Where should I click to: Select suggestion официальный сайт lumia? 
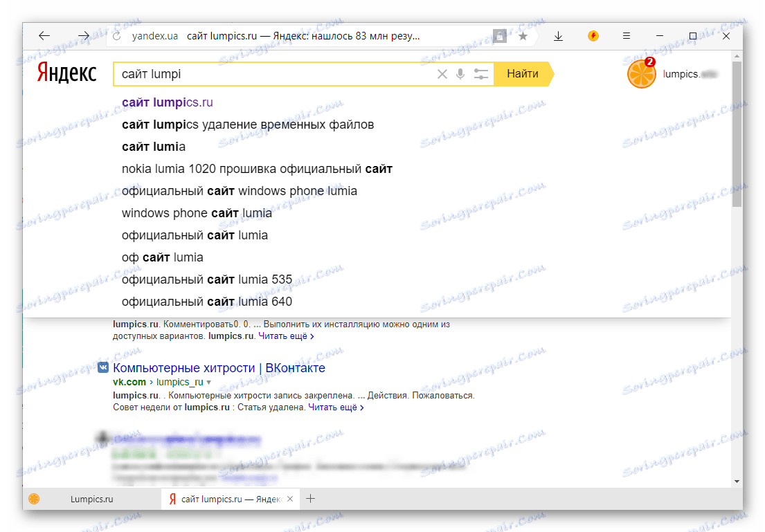[x=195, y=235]
